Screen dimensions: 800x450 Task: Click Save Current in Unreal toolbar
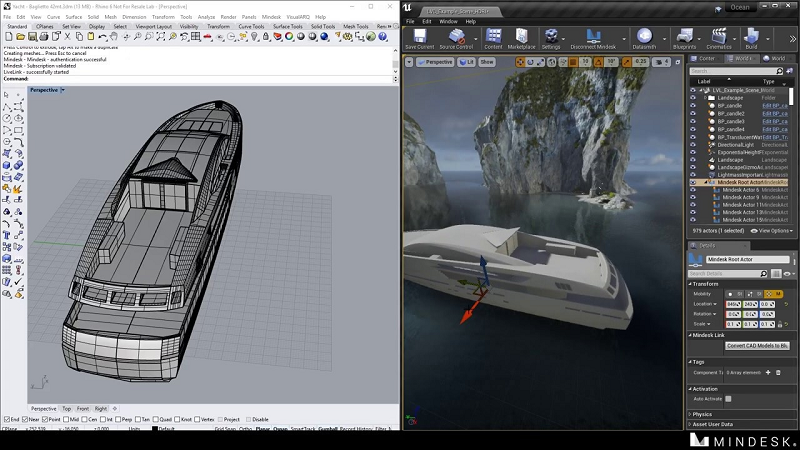(419, 38)
